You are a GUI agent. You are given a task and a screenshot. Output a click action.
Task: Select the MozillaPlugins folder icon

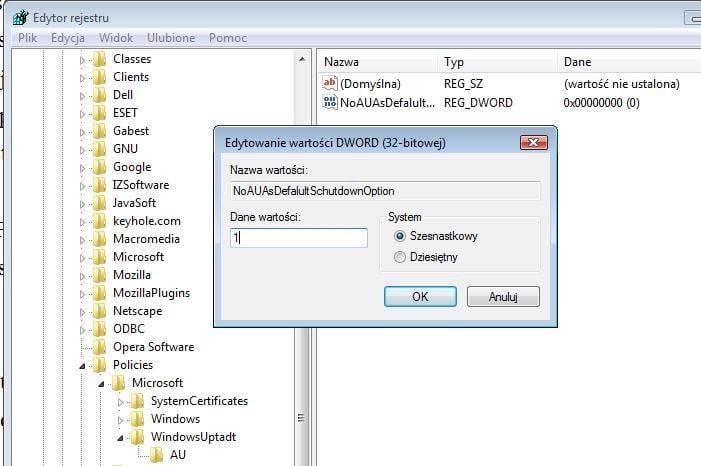pyautogui.click(x=99, y=293)
